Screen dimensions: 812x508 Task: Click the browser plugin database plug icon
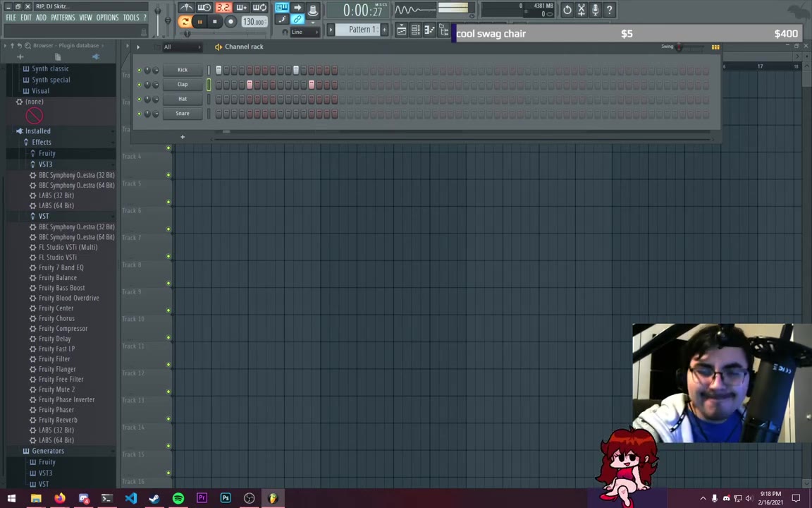click(96, 56)
